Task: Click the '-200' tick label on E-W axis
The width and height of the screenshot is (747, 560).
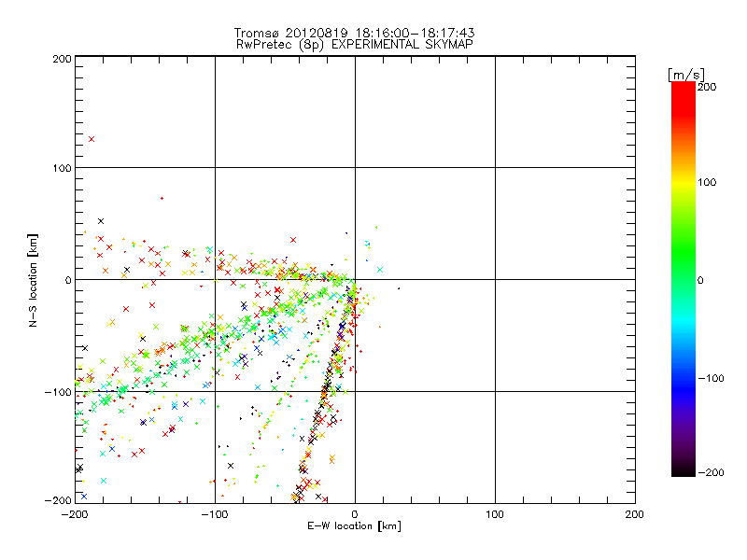Action: (x=76, y=514)
